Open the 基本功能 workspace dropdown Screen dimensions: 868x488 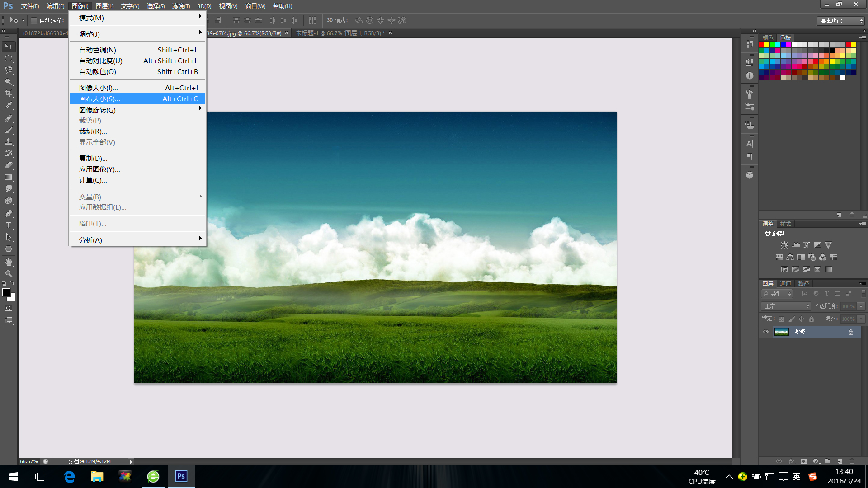[841, 21]
